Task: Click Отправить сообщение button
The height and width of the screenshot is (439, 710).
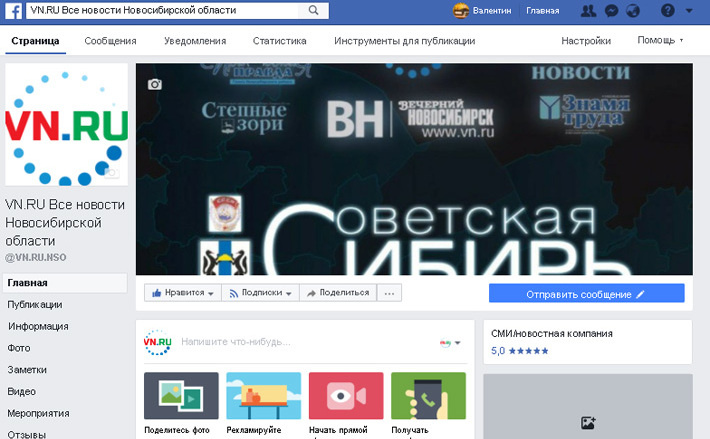Action: point(586,293)
